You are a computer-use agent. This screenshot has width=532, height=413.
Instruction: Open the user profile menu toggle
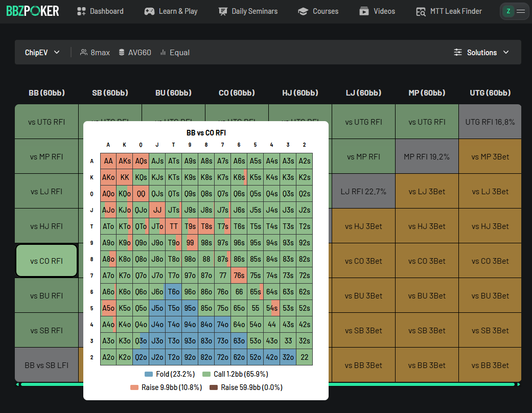[514, 11]
